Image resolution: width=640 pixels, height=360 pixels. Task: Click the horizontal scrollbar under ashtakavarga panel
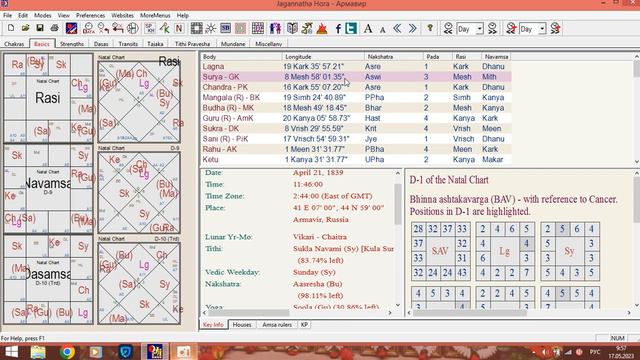tap(469, 313)
